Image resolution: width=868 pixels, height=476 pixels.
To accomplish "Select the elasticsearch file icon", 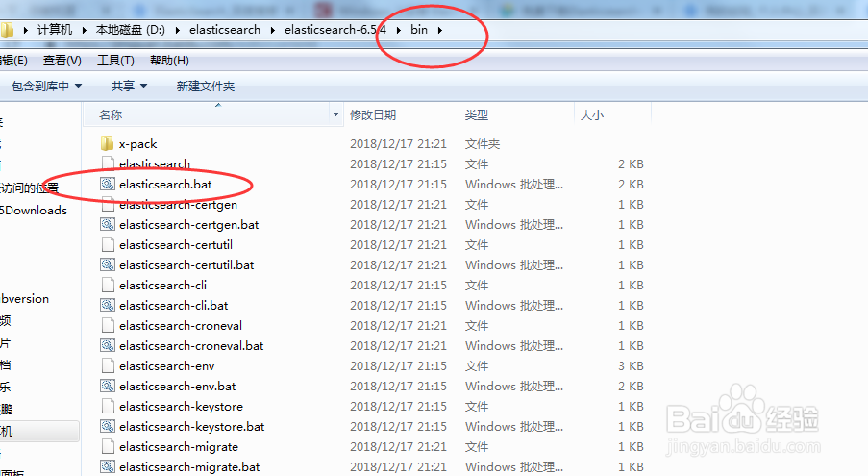I will pyautogui.click(x=108, y=163).
